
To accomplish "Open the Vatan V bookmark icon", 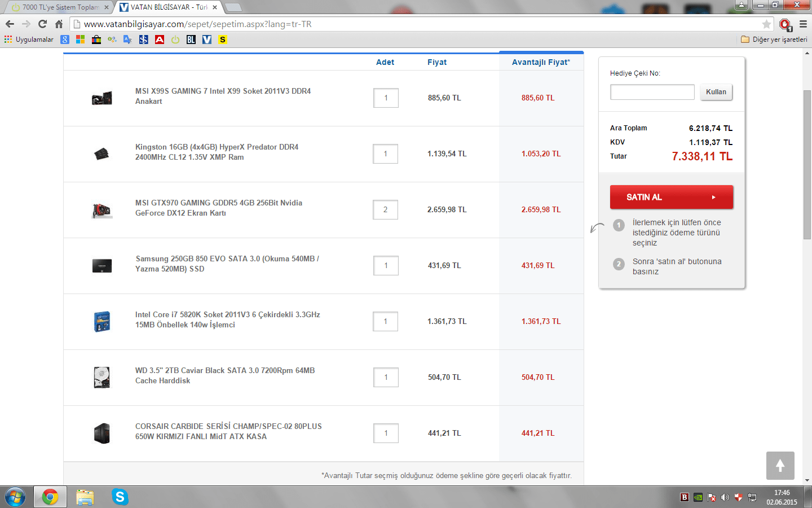I will (207, 40).
